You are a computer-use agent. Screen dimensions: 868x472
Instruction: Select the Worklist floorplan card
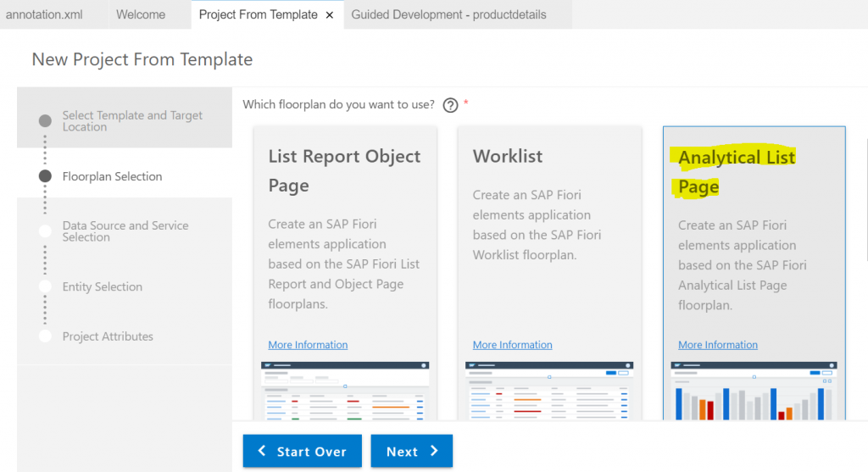pos(549,274)
